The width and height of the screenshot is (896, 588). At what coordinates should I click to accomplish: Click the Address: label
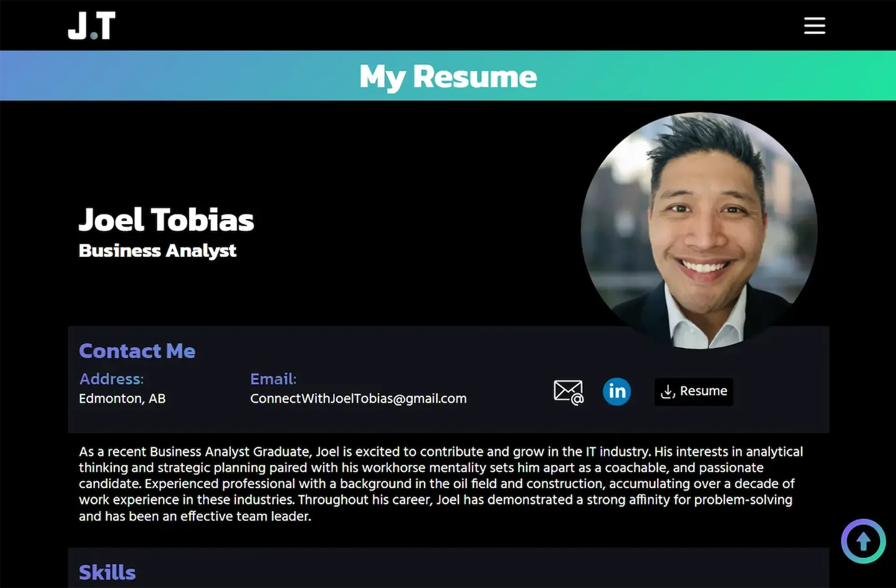[x=112, y=379]
